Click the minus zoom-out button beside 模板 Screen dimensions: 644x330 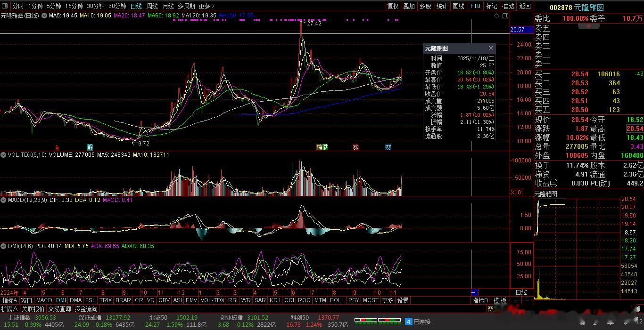click(x=527, y=300)
